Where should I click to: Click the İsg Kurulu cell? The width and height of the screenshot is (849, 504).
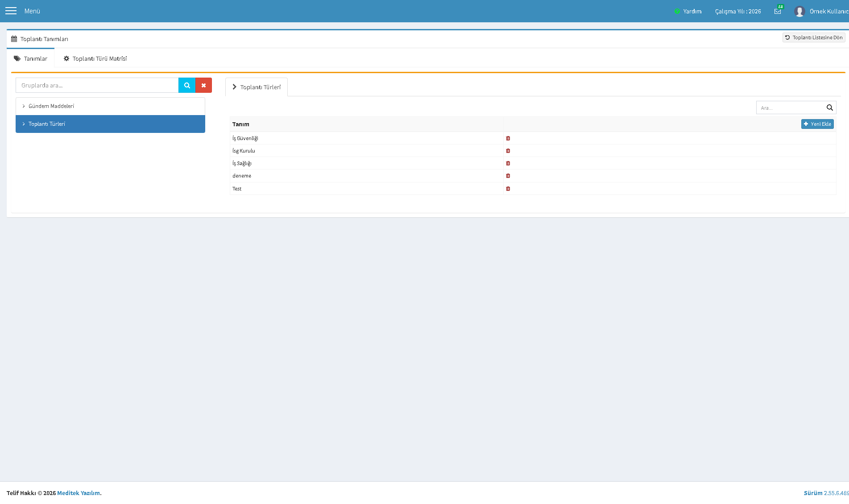tap(367, 151)
